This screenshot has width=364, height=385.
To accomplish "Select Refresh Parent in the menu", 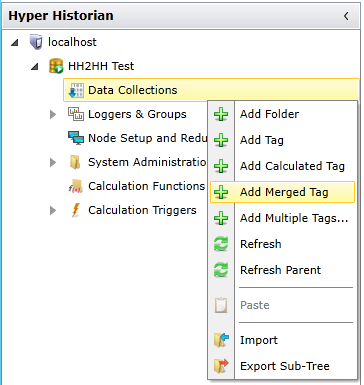I will point(282,270).
